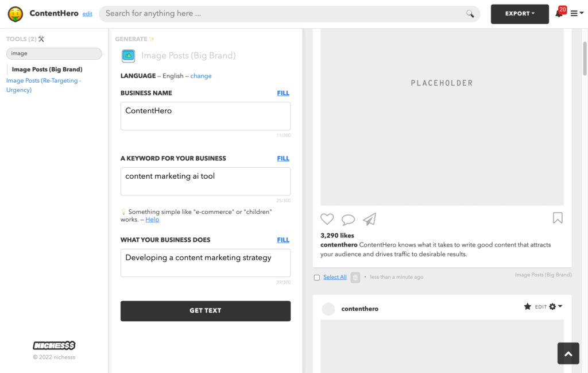Click the What Your Business Does field
Viewport: 588px width, 373px height.
[206, 263]
